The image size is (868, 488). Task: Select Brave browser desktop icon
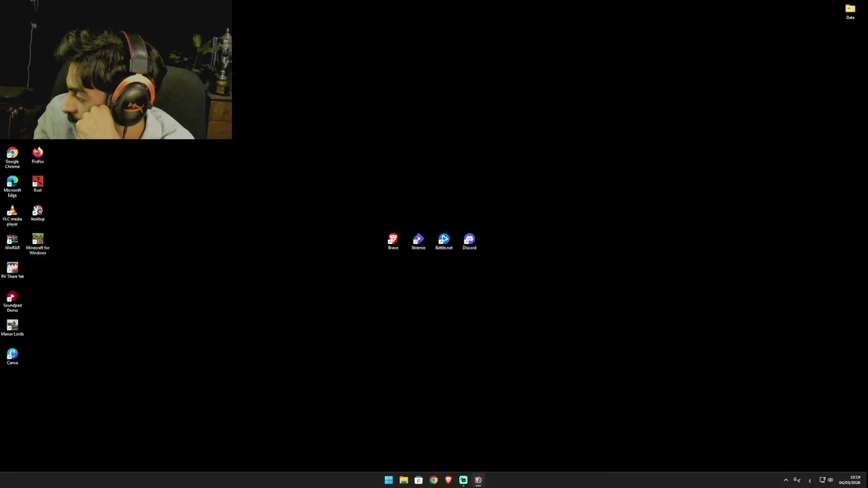[x=393, y=242]
